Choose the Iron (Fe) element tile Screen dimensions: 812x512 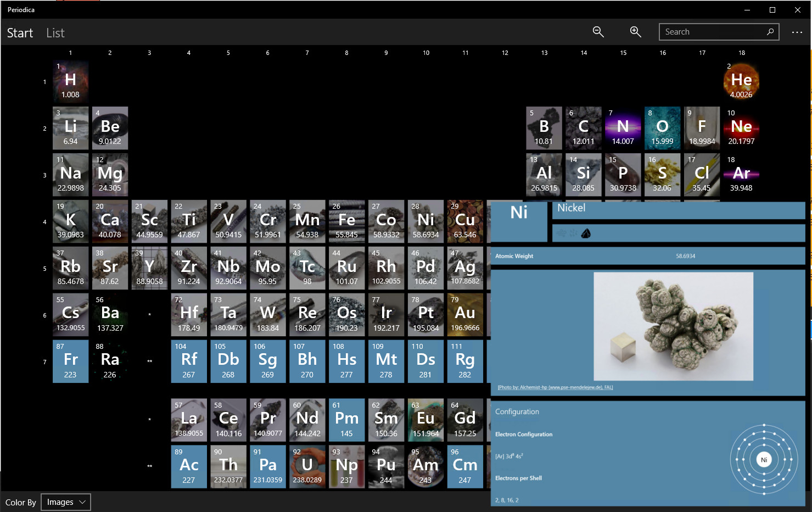click(346, 221)
